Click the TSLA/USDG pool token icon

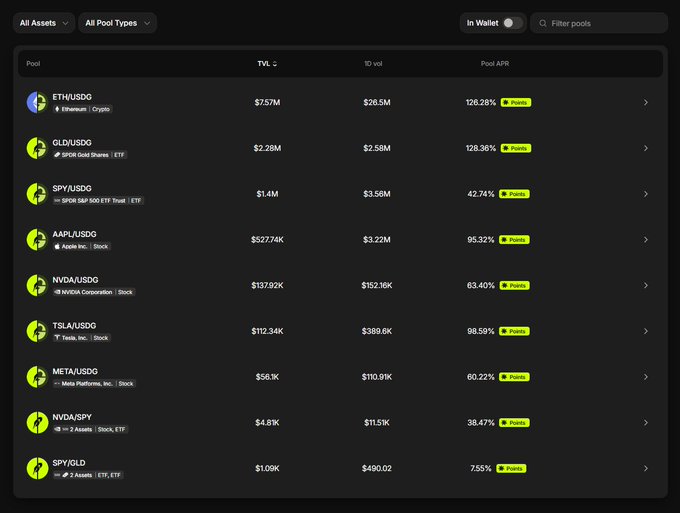point(37,331)
